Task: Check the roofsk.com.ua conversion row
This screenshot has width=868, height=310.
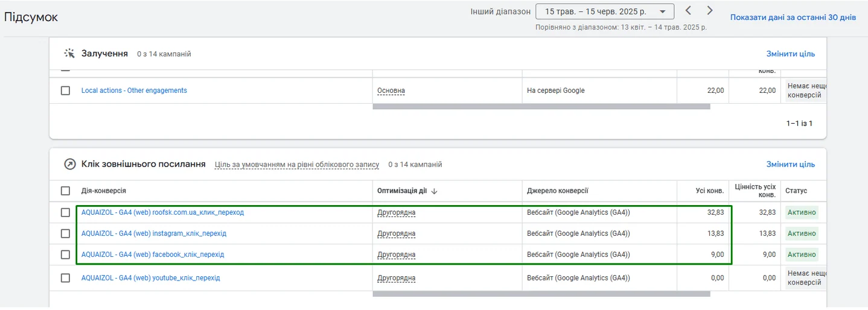Action: (65, 212)
